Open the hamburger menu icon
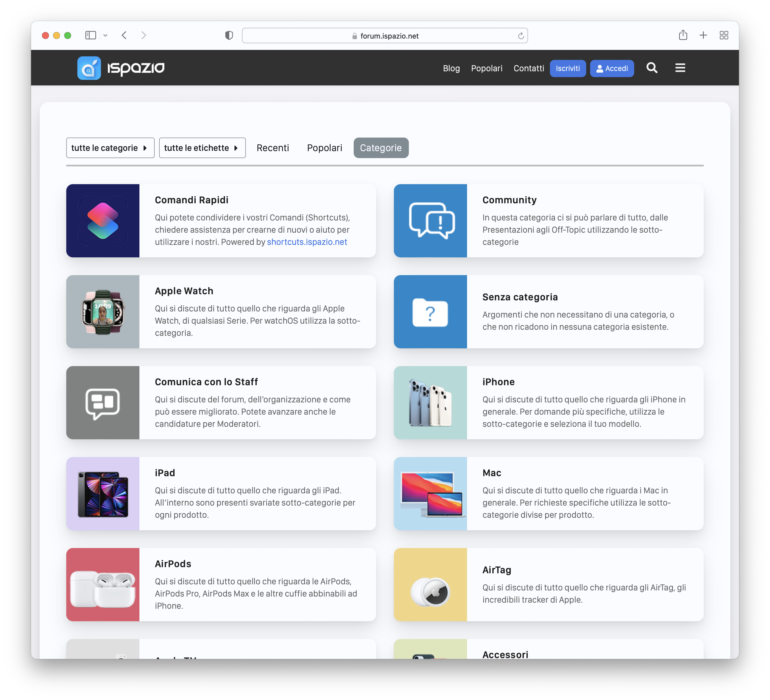The height and width of the screenshot is (700, 770). pyautogui.click(x=680, y=68)
